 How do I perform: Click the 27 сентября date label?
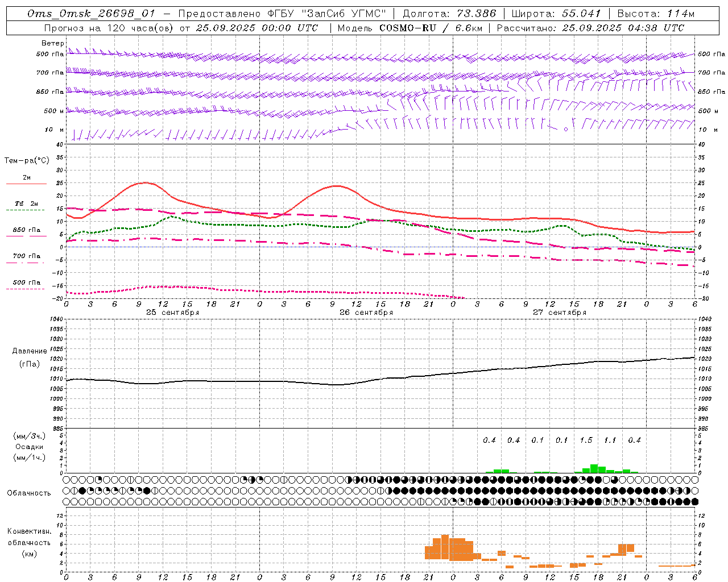pos(560,313)
